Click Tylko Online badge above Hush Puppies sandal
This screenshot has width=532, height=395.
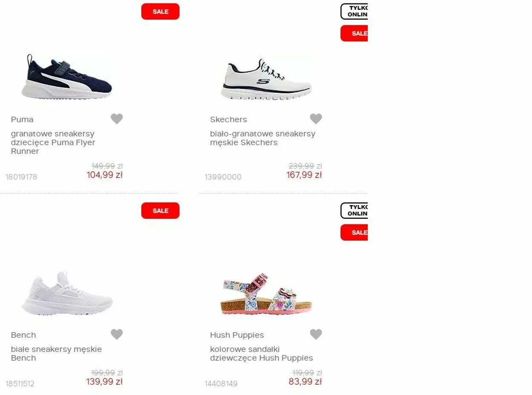(x=354, y=211)
